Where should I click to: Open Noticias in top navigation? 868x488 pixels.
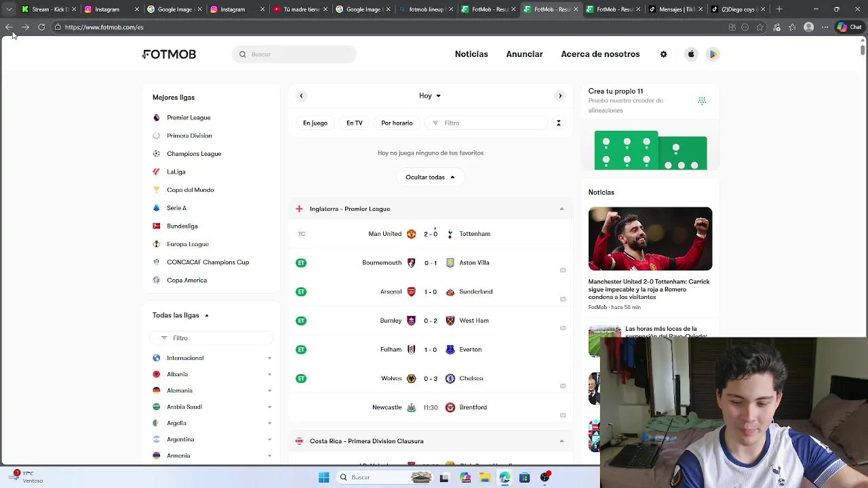471,54
